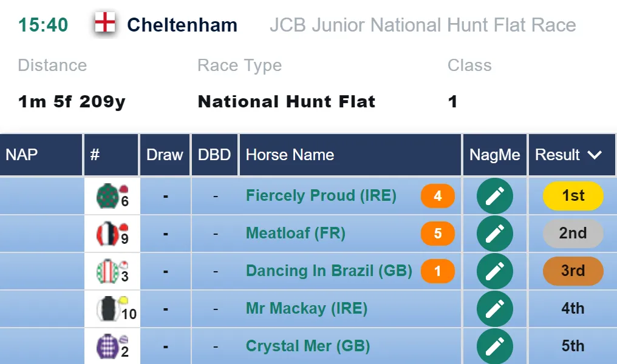Click the England flag icon beside Cheltenham
The height and width of the screenshot is (364, 617).
[105, 22]
